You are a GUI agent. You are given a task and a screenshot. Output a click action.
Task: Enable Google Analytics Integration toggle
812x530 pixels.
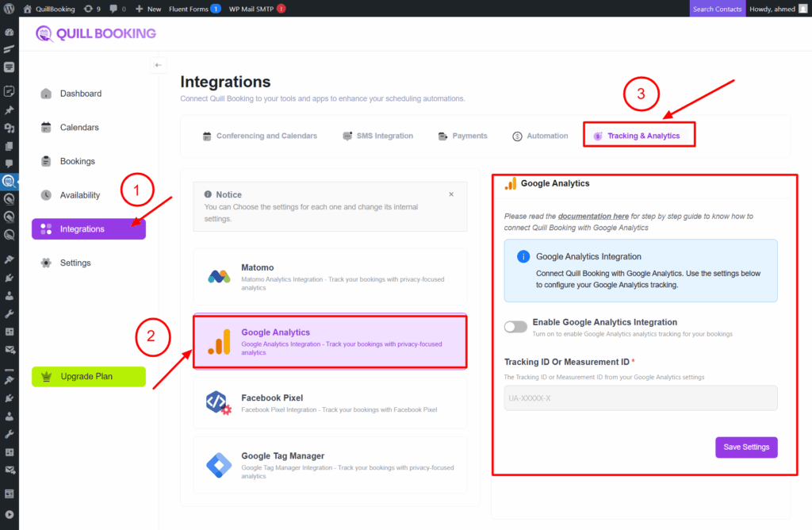[x=515, y=327]
